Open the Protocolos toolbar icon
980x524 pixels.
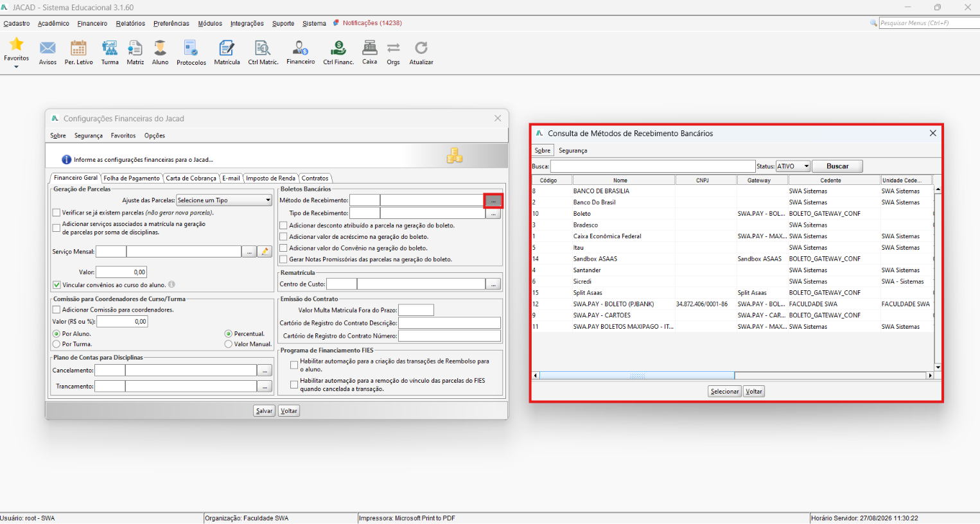coord(191,48)
